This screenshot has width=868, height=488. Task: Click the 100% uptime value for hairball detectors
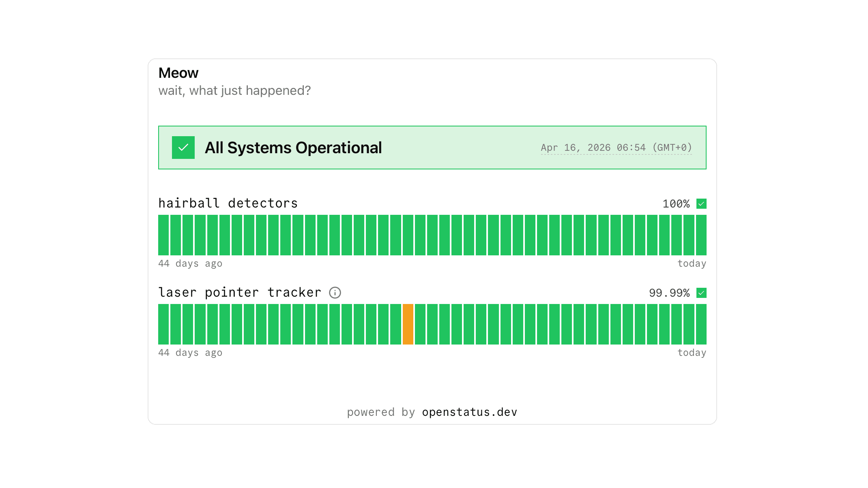click(676, 203)
